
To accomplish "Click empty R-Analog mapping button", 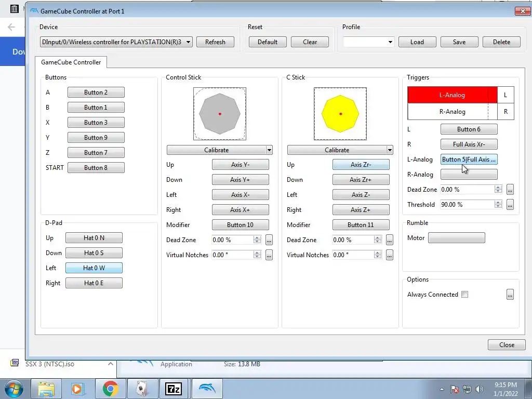I will pos(469,175).
